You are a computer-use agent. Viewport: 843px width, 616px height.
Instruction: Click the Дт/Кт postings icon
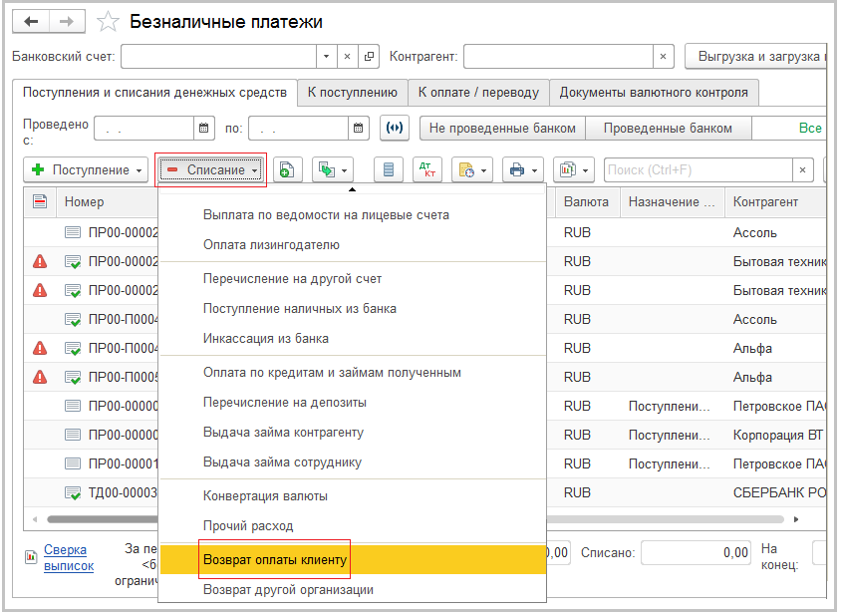426,169
